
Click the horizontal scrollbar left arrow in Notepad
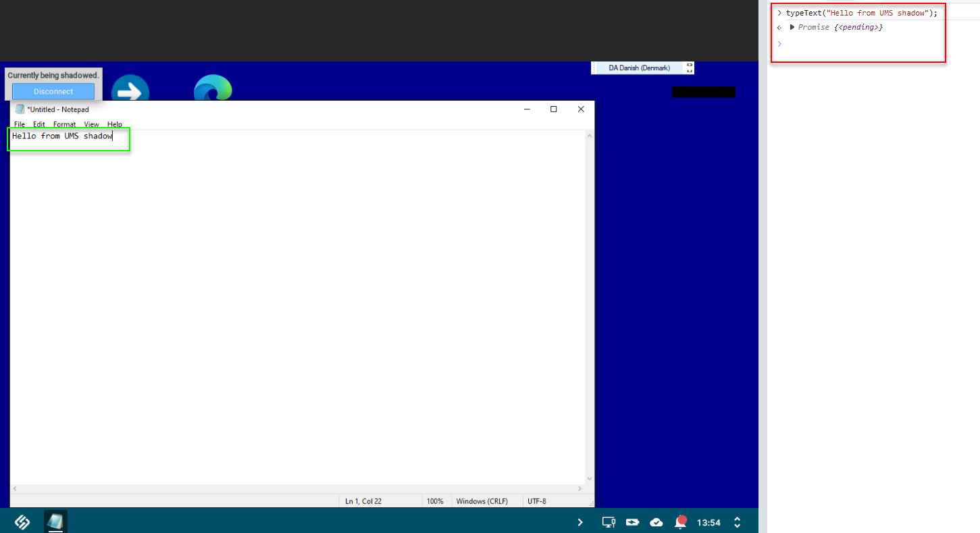coord(15,488)
